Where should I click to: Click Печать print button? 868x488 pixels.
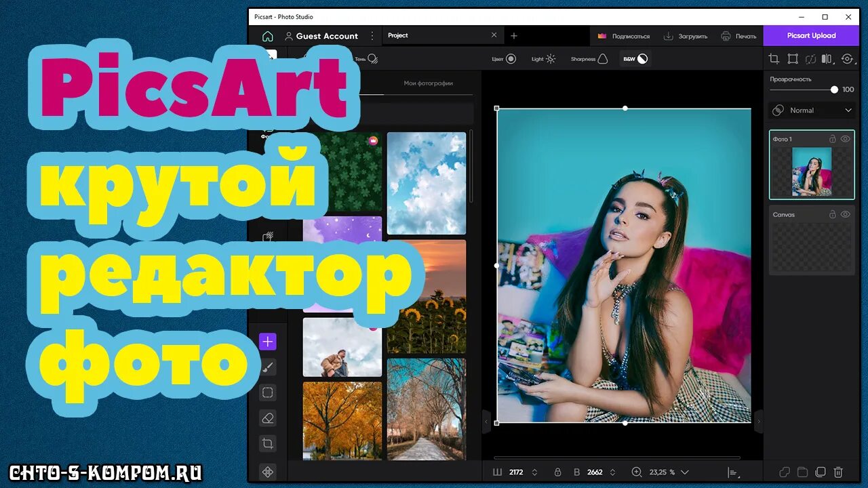pyautogui.click(x=738, y=36)
